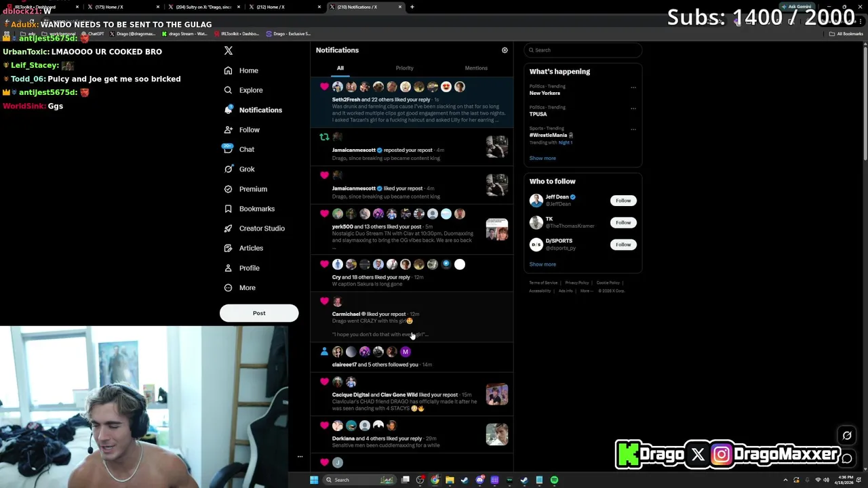Open claireee17 and 5 others followed notification

[x=412, y=358]
